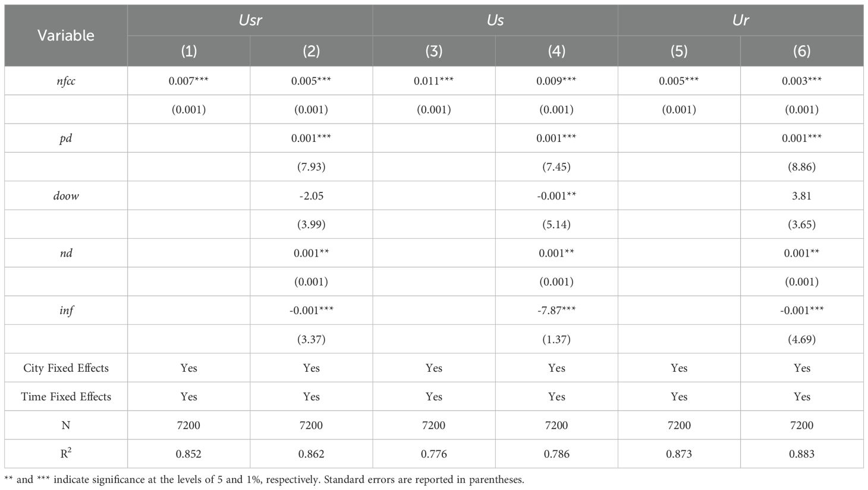Click the inf row label
The image size is (868, 490).
65,310
